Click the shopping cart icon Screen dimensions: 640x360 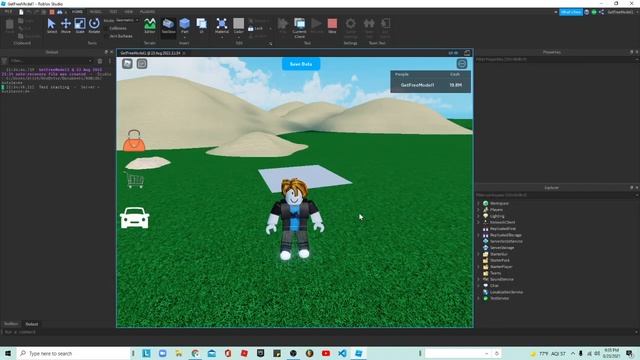pyautogui.click(x=134, y=180)
